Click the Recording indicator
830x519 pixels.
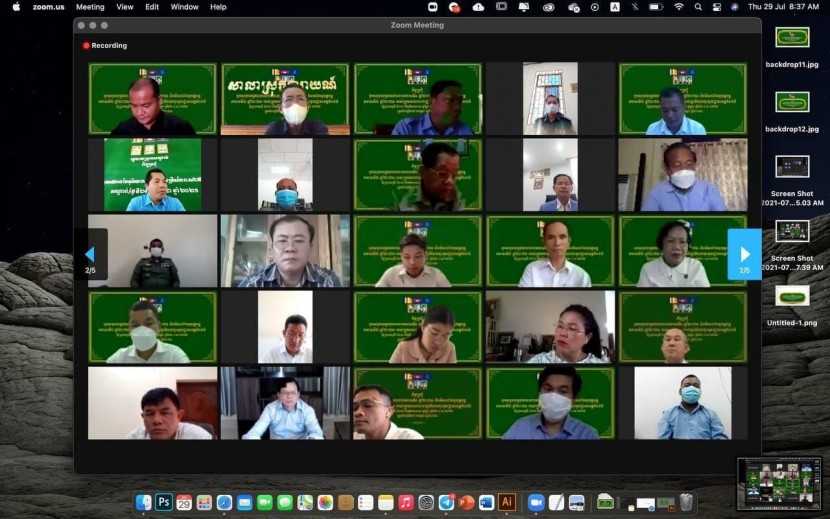[x=105, y=45]
